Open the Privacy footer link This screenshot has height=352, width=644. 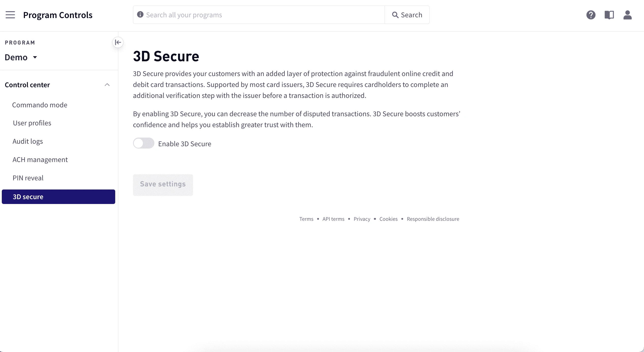coord(362,219)
